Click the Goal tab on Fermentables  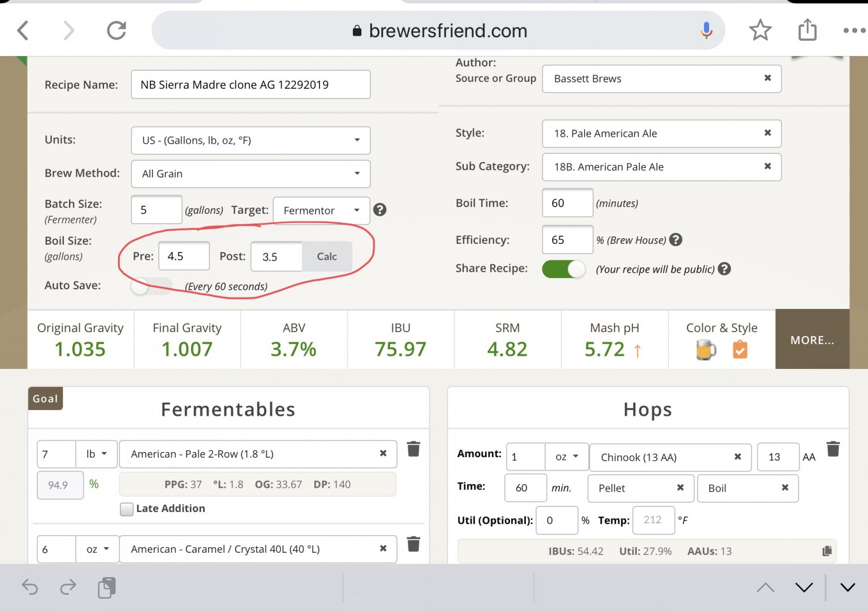coord(45,399)
